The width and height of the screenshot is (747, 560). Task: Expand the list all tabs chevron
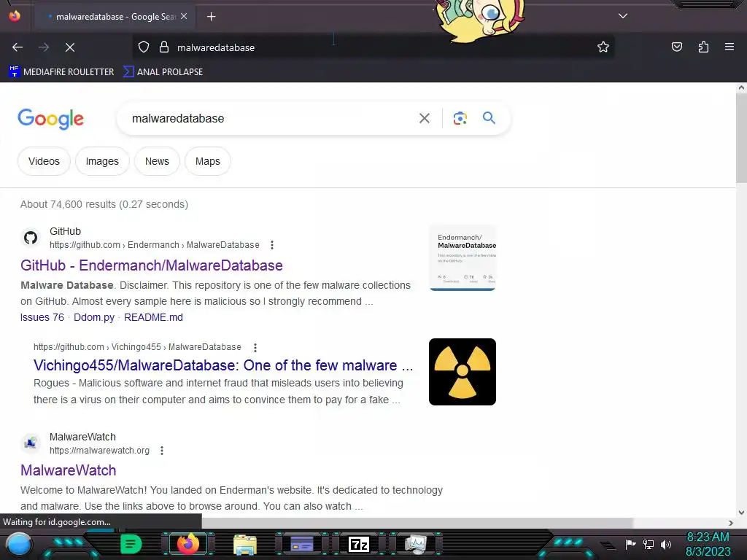pyautogui.click(x=623, y=16)
